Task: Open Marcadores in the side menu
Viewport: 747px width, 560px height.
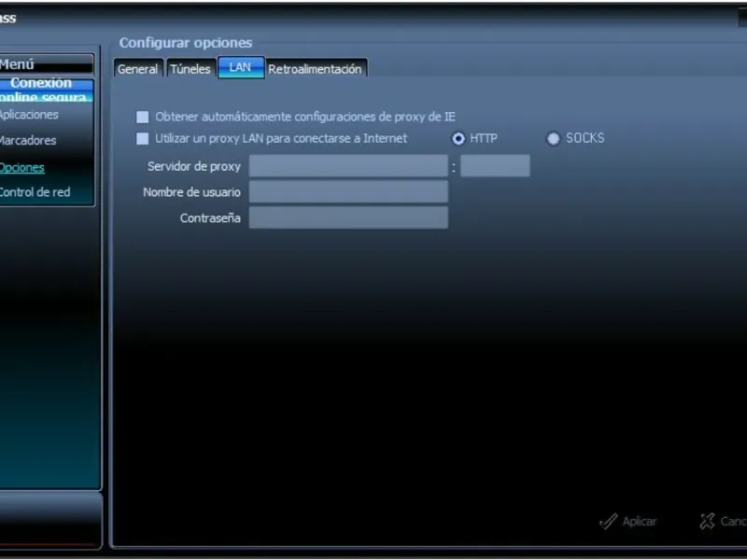Action: point(28,141)
